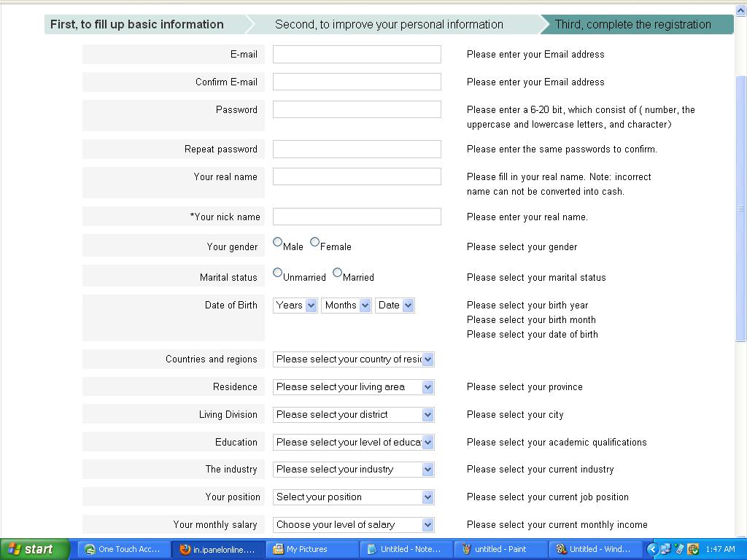This screenshot has height=560, width=747.
Task: Open the Windows Start menu
Action: 34,549
